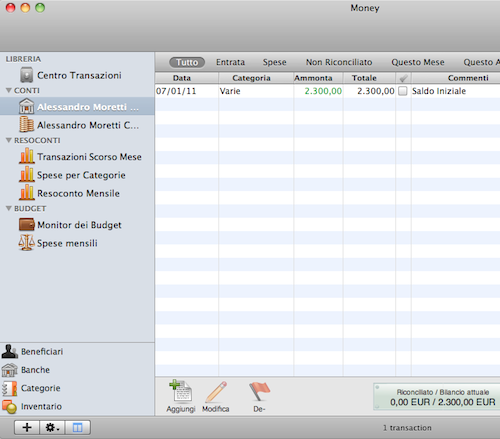The image size is (500, 439).
Task: Click the Modifica pencil icon
Action: tap(216, 392)
